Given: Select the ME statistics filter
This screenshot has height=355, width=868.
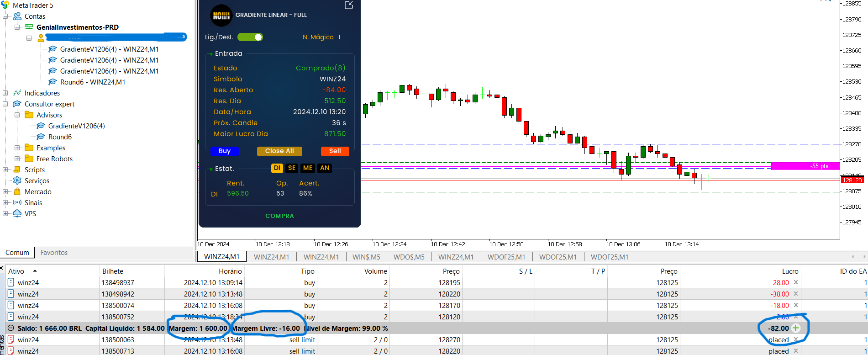Looking at the screenshot, I should (308, 168).
